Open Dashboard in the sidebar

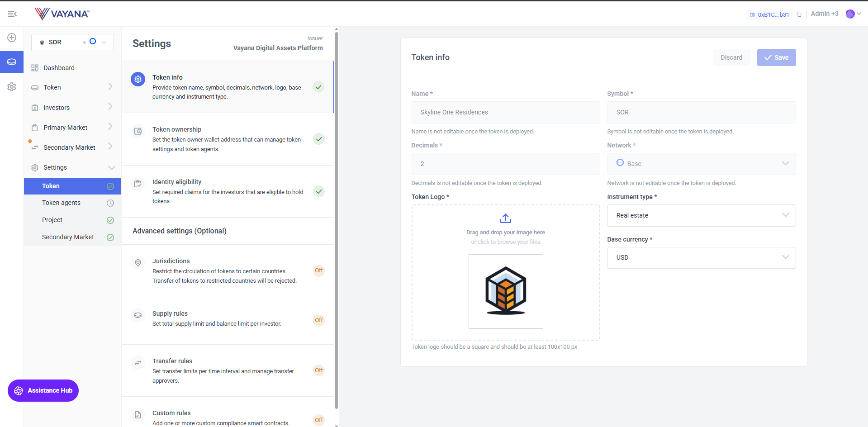tap(59, 68)
